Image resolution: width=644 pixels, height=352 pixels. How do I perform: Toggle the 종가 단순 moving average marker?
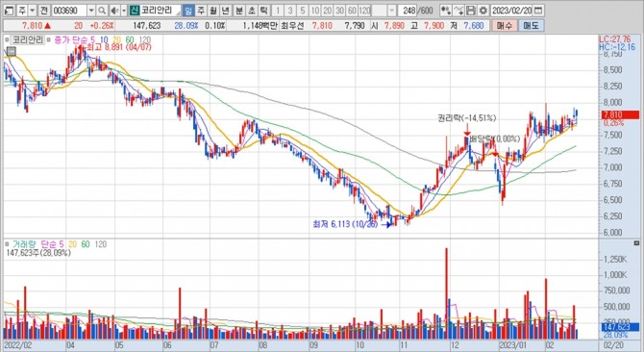click(x=48, y=39)
